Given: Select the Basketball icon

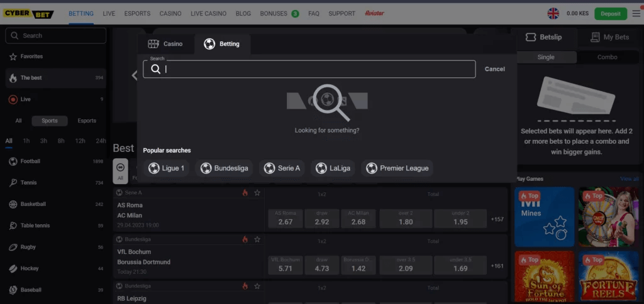Looking at the screenshot, I should (13, 204).
